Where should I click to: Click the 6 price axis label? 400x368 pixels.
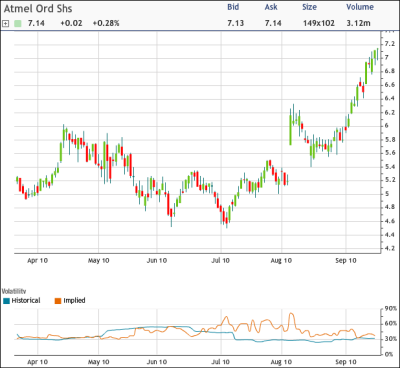pos(387,126)
